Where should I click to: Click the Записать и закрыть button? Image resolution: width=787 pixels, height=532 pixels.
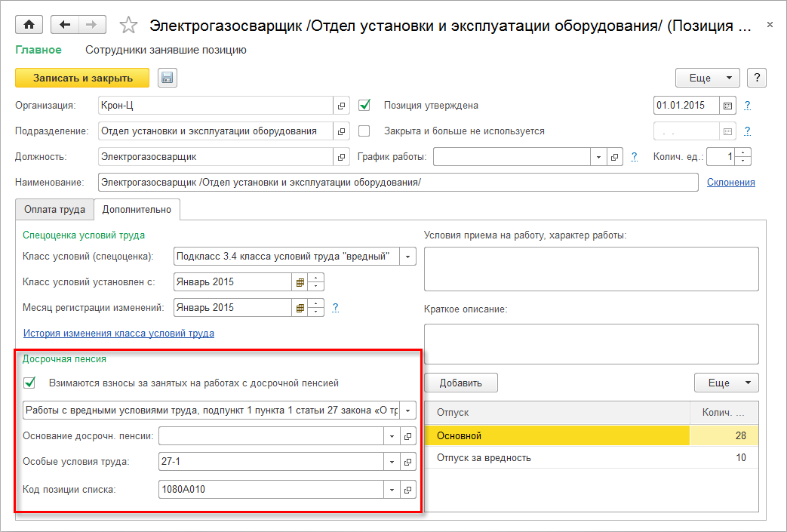coord(82,78)
